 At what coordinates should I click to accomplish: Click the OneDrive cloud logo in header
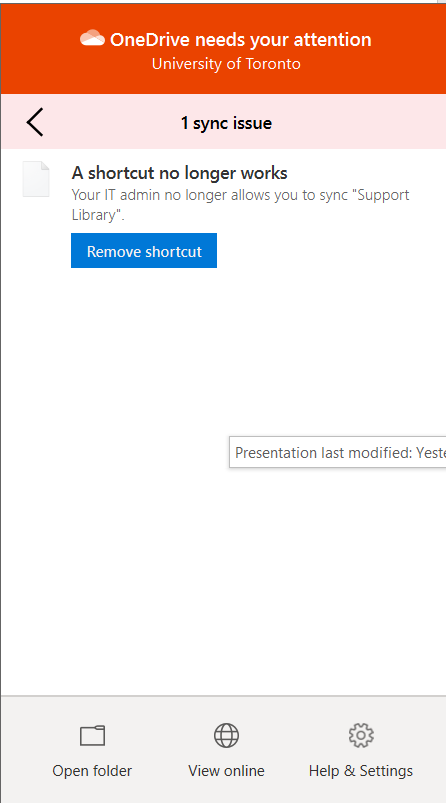click(x=93, y=38)
